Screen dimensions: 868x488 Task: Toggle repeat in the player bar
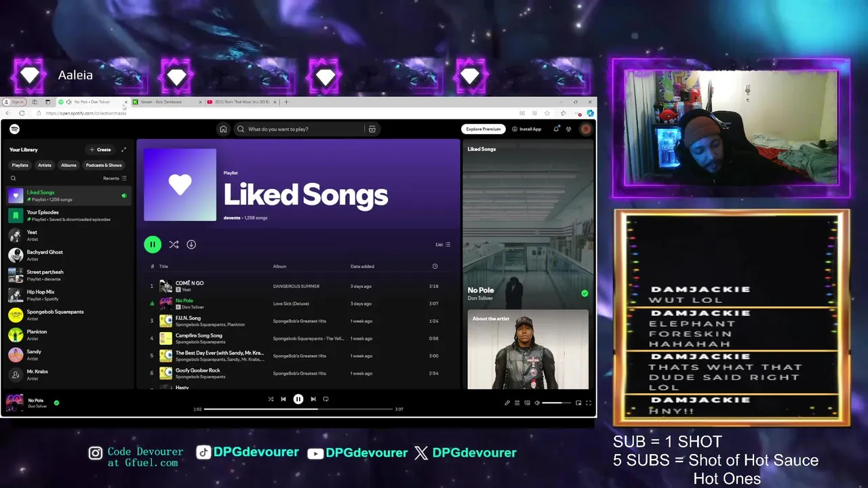tap(325, 399)
